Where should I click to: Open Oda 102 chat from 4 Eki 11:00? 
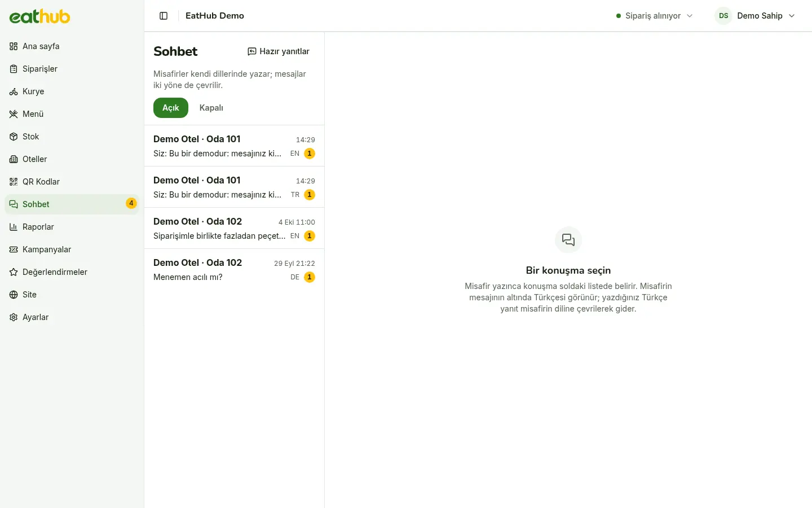[234, 228]
